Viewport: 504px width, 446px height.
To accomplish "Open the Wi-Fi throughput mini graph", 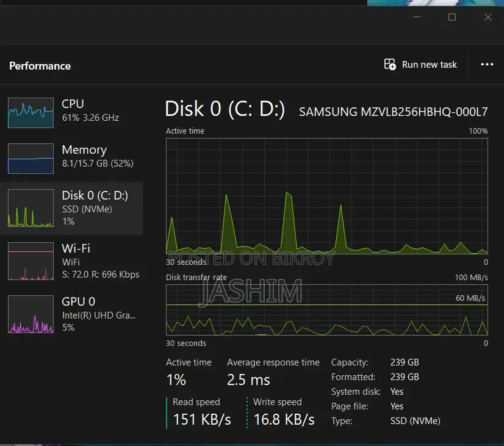I will point(31,261).
